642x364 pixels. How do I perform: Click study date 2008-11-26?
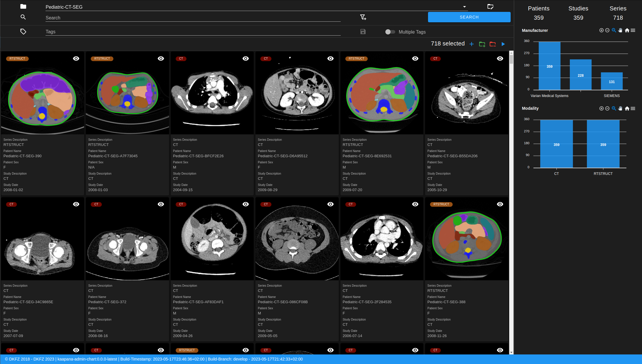[437, 336]
